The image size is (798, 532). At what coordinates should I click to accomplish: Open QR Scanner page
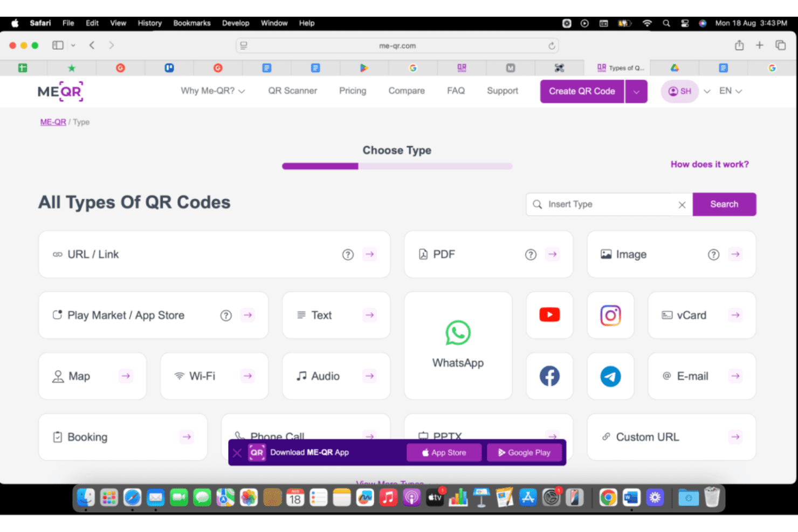click(293, 91)
